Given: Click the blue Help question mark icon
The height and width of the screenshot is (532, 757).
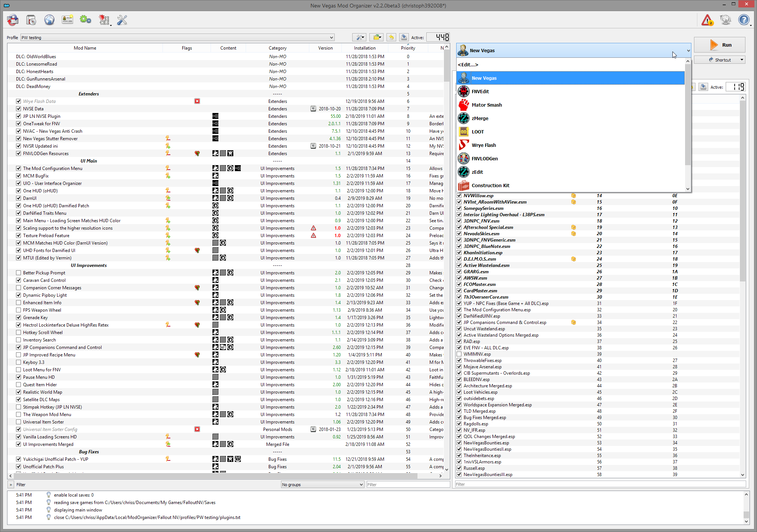Looking at the screenshot, I should click(x=744, y=20).
